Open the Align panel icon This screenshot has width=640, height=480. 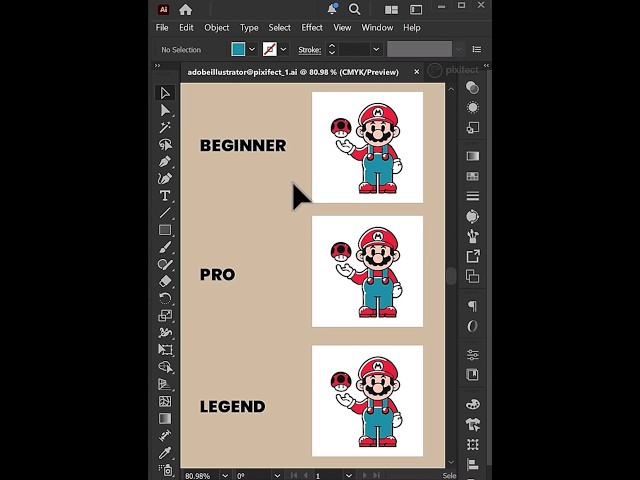coord(472,464)
